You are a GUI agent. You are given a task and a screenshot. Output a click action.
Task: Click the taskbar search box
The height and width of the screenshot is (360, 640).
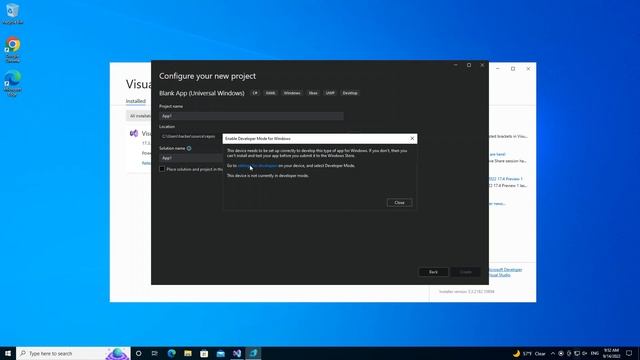tap(73, 353)
